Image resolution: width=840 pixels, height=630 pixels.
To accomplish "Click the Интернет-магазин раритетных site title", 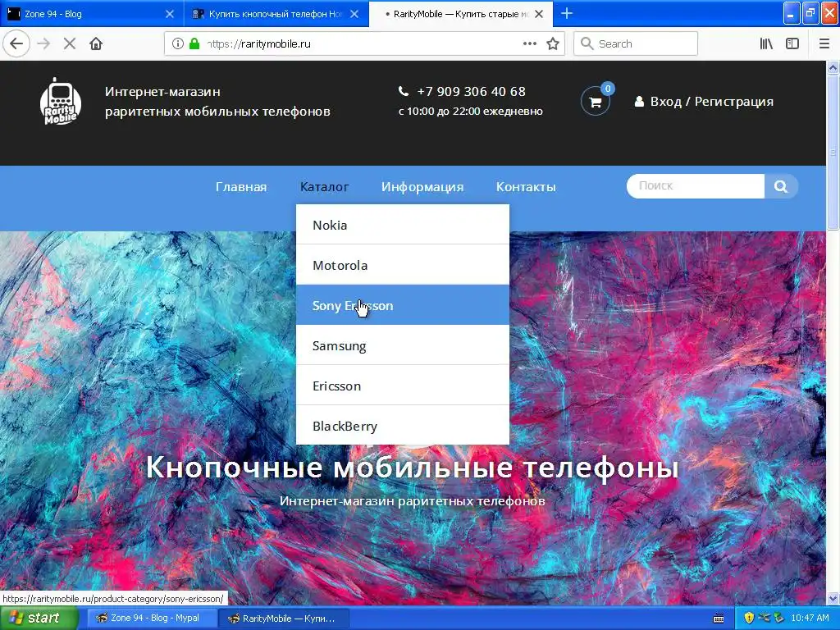I will 217,101.
